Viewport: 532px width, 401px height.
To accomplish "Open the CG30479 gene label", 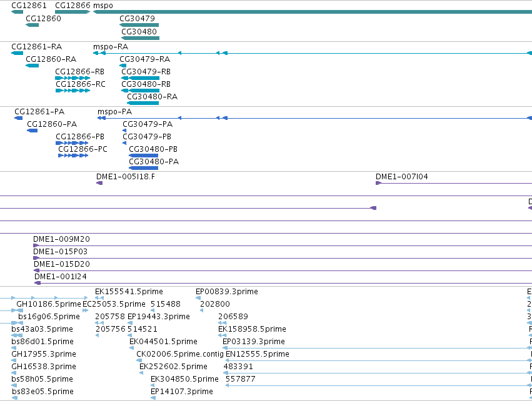I will coord(137,18).
